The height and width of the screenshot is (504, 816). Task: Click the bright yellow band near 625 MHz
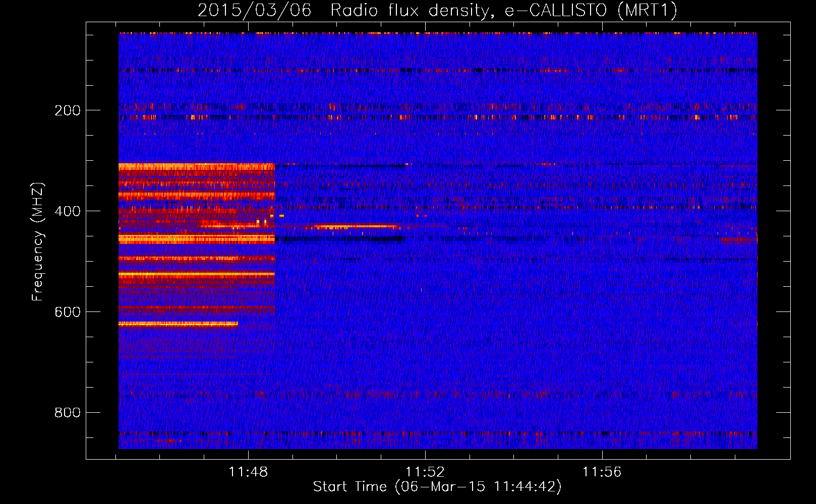tap(178, 324)
